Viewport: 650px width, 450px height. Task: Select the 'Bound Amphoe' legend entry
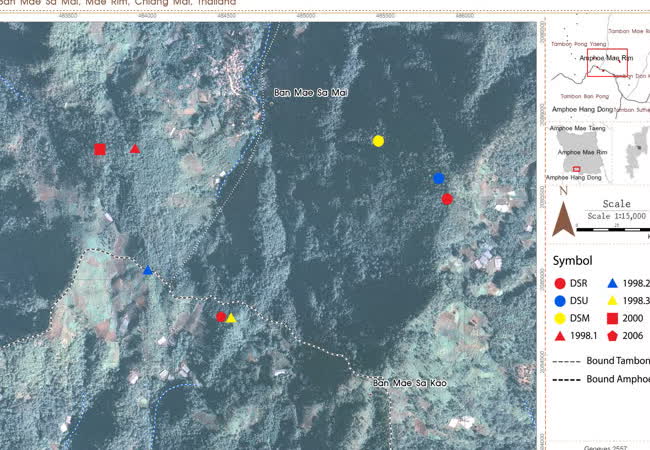(x=601, y=379)
